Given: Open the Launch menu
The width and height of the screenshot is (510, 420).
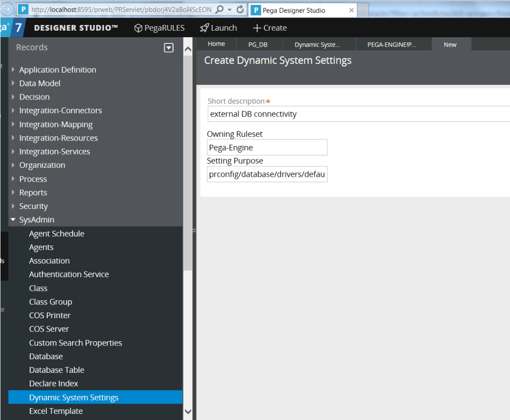Looking at the screenshot, I should click(218, 28).
